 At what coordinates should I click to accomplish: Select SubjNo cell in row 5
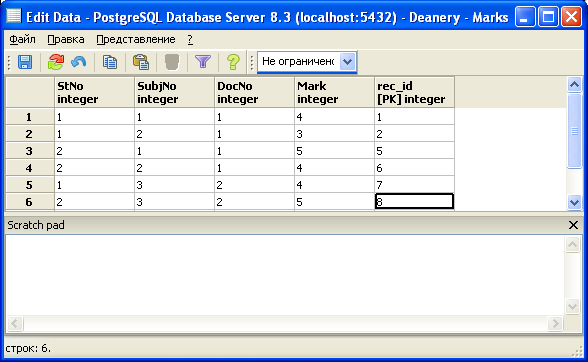pyautogui.click(x=174, y=185)
